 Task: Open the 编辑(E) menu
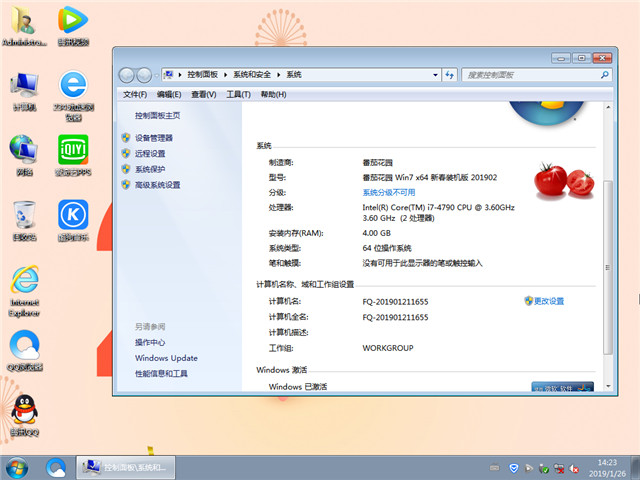point(169,94)
